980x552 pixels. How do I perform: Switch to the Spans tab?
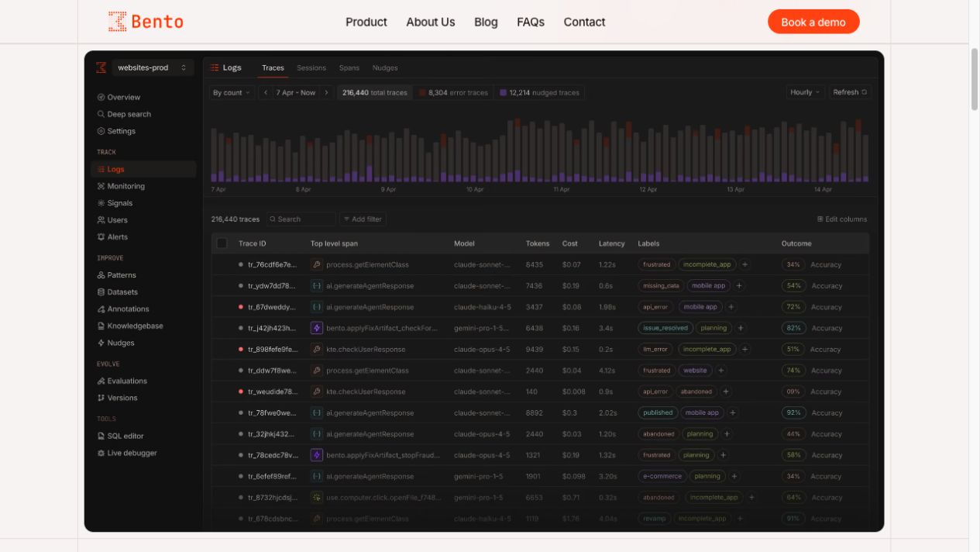(349, 67)
